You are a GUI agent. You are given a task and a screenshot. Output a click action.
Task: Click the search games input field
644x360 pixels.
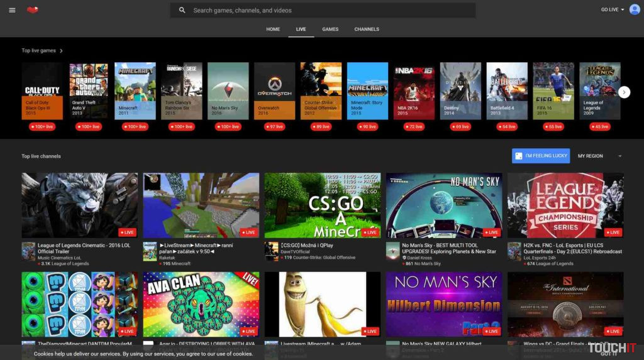[327, 10]
